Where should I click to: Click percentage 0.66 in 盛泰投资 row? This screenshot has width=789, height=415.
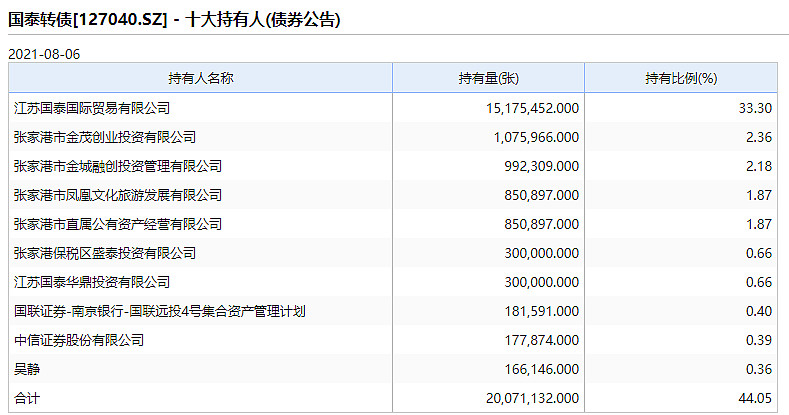pyautogui.click(x=759, y=253)
